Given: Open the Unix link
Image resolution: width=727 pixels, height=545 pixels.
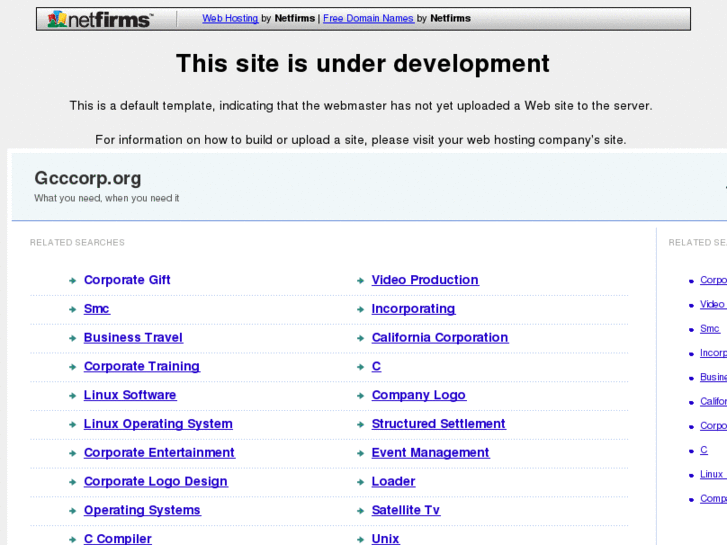Looking at the screenshot, I should click(x=385, y=539).
